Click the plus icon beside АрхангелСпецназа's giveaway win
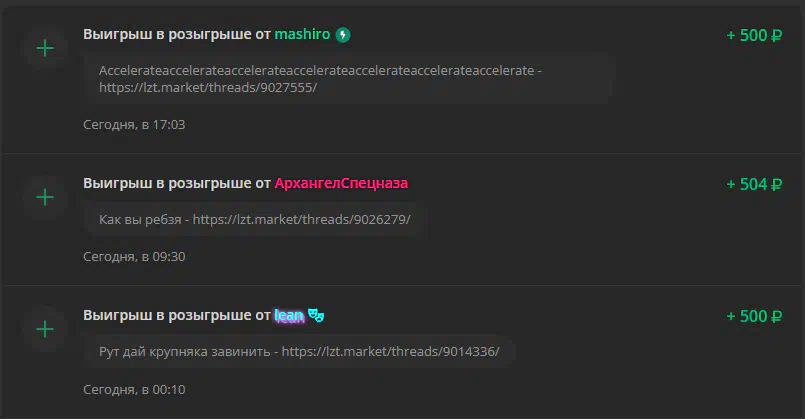The height and width of the screenshot is (419, 805). (45, 197)
